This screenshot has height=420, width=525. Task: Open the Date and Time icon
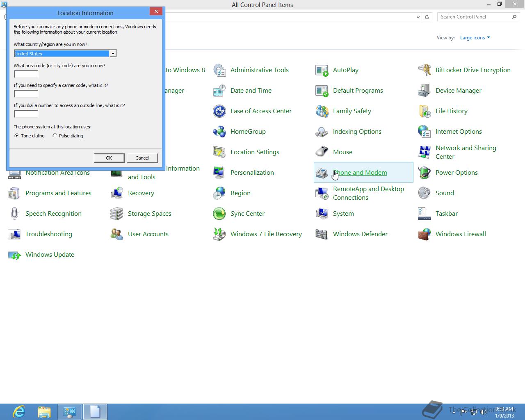[219, 91]
